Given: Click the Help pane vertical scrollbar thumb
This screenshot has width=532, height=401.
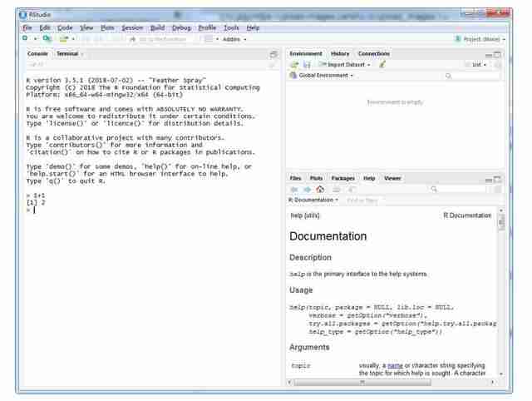Looking at the screenshot, I should pyautogui.click(x=501, y=223).
